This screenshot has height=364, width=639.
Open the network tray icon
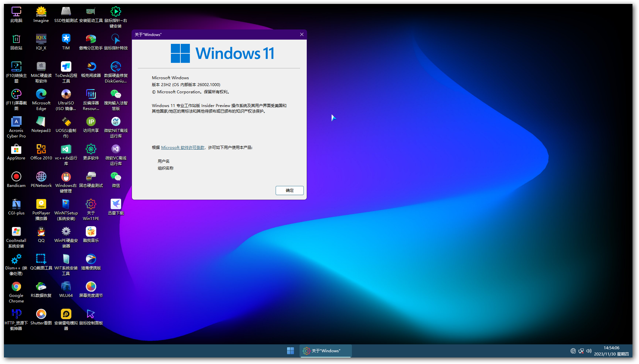coord(581,351)
